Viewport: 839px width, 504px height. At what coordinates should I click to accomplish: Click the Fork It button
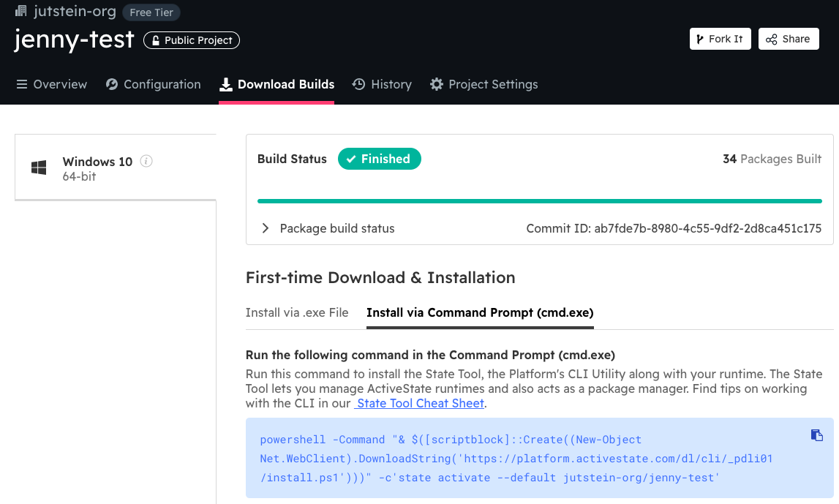[x=721, y=39]
